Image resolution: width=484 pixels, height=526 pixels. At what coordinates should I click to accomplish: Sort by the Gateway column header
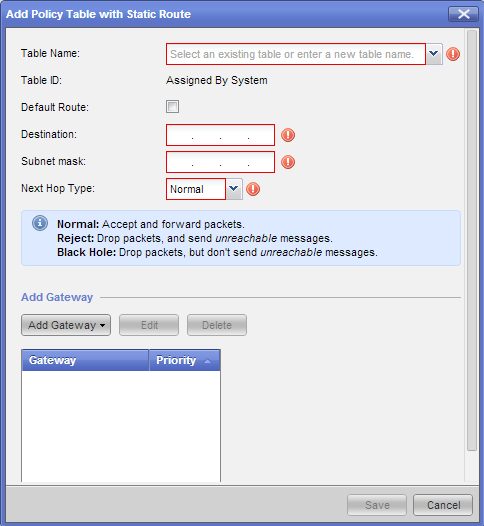pyautogui.click(x=85, y=360)
